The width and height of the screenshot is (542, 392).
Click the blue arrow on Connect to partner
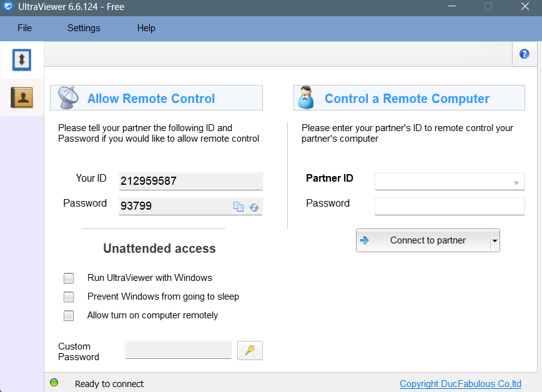point(365,240)
